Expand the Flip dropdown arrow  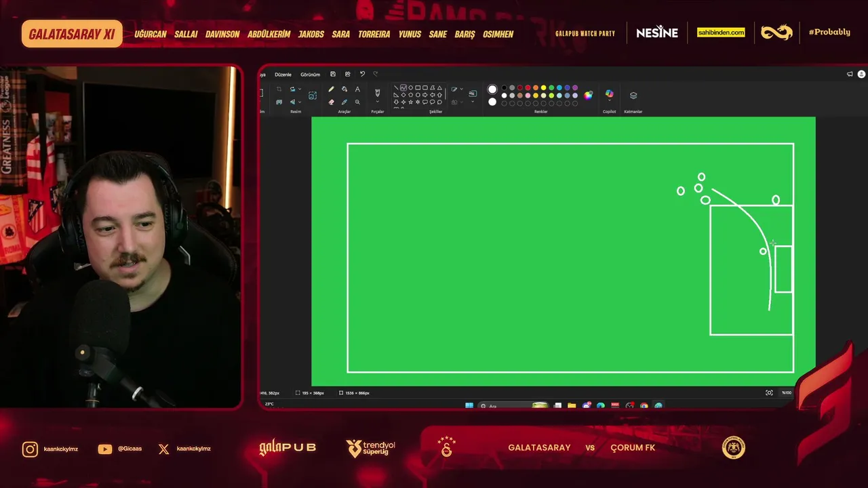tap(300, 102)
